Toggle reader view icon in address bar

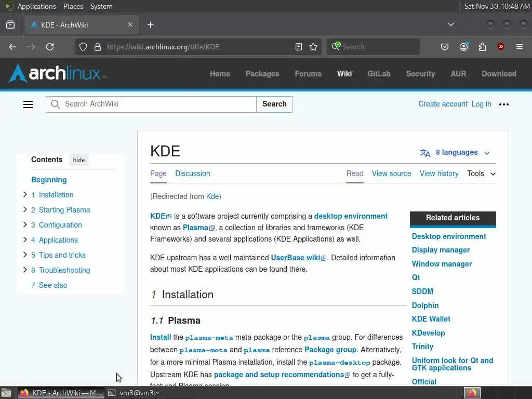point(299,47)
